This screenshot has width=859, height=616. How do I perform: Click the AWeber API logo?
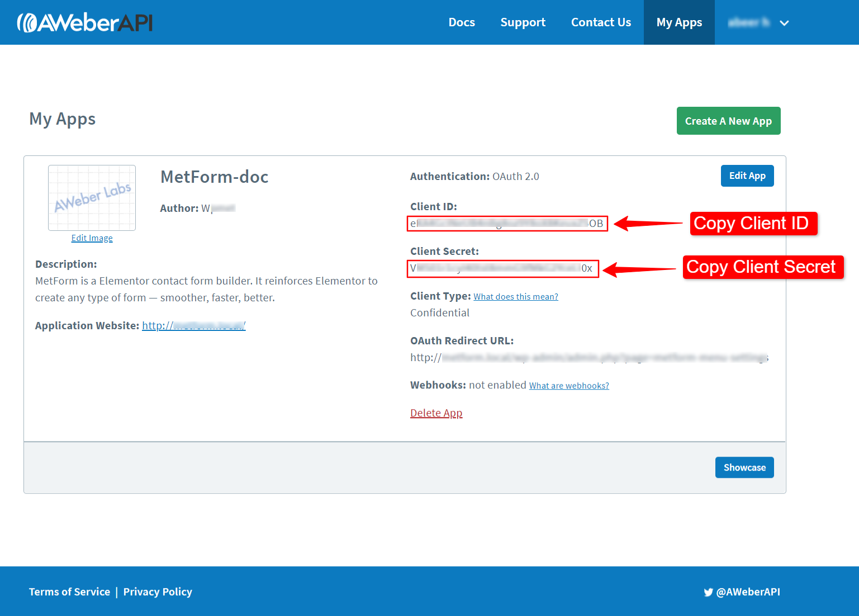[x=85, y=22]
